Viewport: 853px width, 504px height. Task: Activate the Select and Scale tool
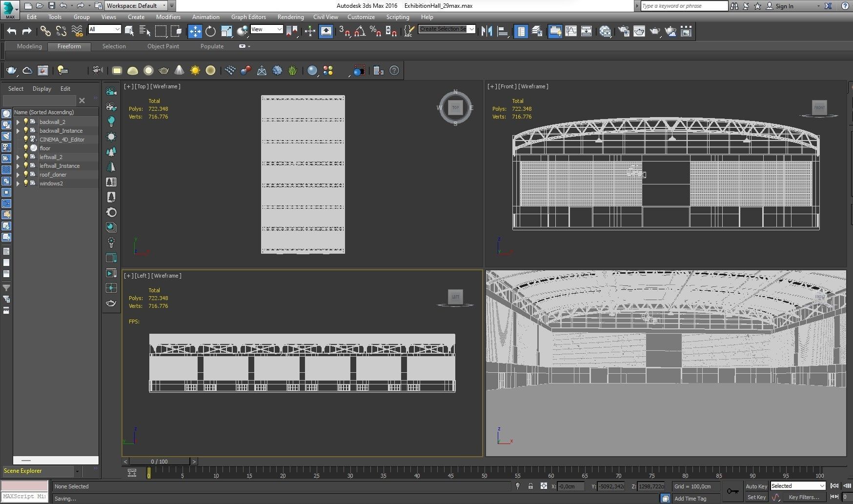click(x=226, y=31)
